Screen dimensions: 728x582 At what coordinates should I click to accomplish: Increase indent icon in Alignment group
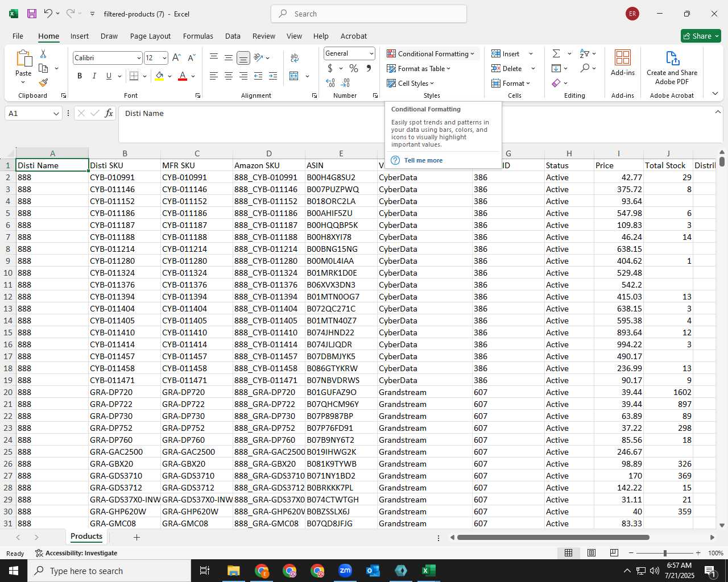click(x=273, y=76)
